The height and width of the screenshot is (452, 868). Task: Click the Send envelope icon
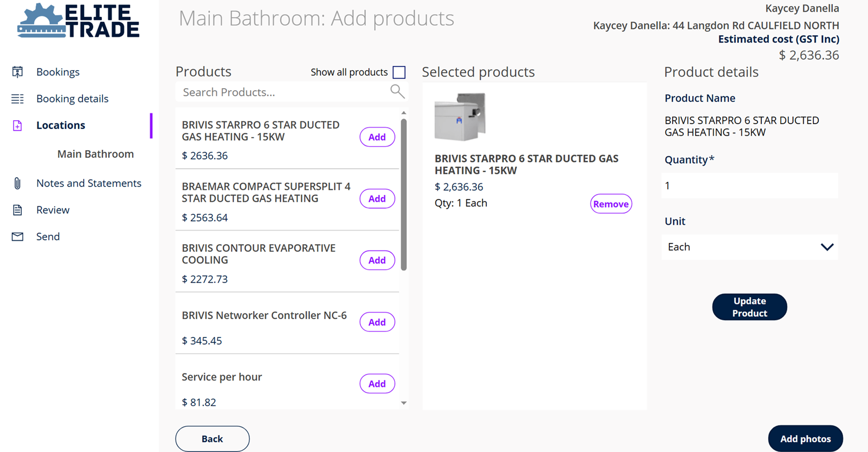point(18,236)
